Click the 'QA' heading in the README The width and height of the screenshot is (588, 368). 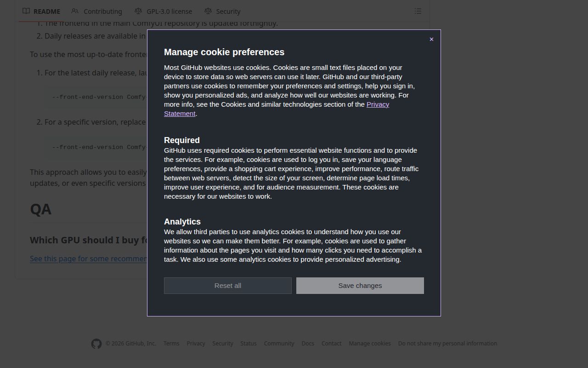40,209
